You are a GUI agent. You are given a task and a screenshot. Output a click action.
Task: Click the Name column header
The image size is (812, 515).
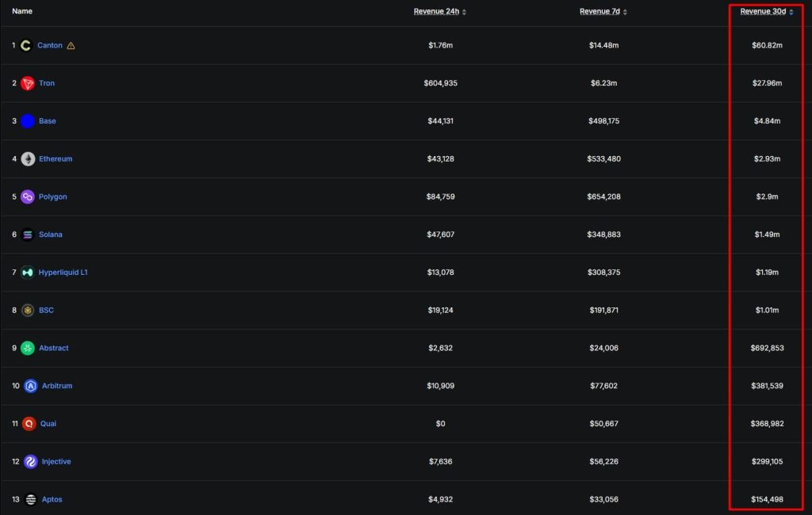(x=22, y=11)
